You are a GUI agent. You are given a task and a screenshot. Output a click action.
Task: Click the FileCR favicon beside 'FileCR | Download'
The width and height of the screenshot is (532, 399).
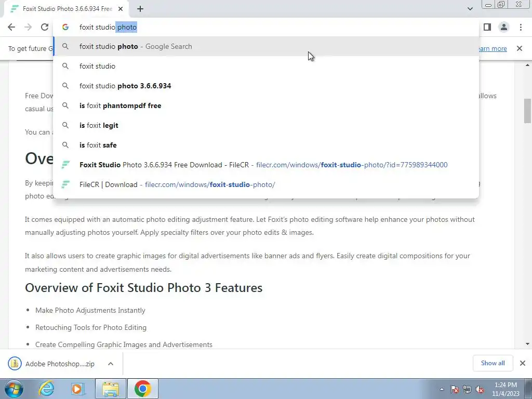click(65, 184)
